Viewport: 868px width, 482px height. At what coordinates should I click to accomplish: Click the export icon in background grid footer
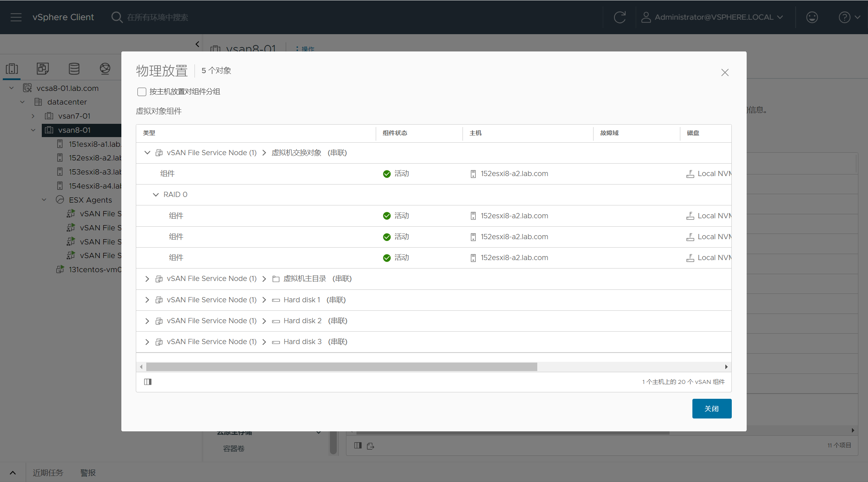point(371,446)
